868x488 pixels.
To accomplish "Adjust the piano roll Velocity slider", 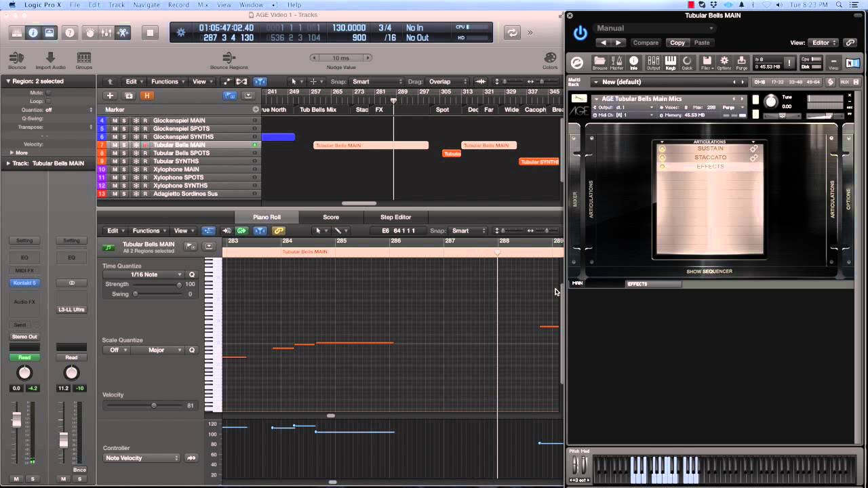I will pos(154,405).
